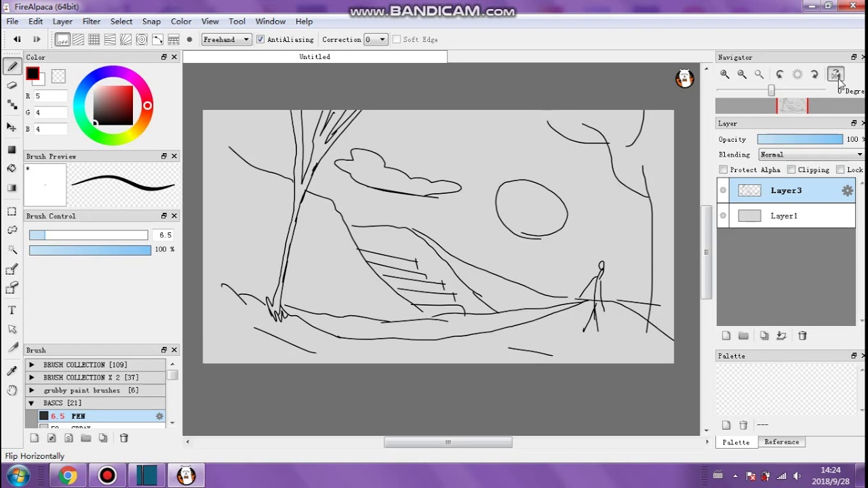Turn snap off
The width and height of the screenshot is (868, 488).
click(62, 39)
